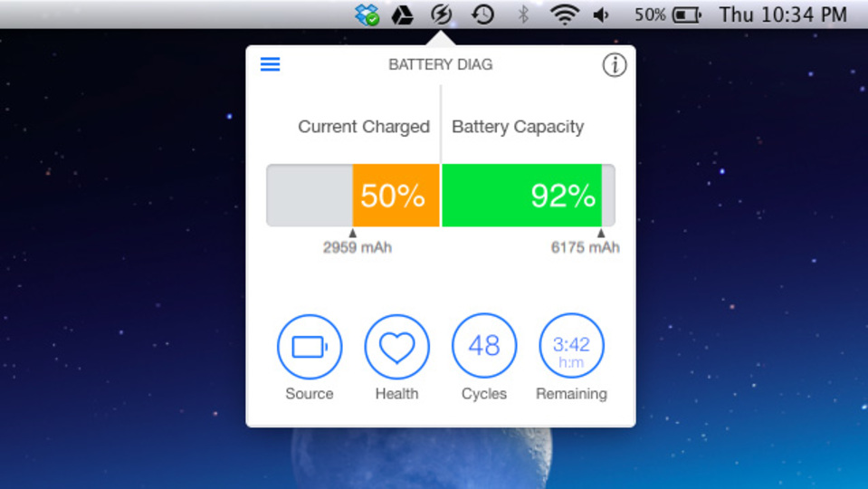The height and width of the screenshot is (489, 868).
Task: Click the orange 50% charged bar
Action: [x=396, y=196]
